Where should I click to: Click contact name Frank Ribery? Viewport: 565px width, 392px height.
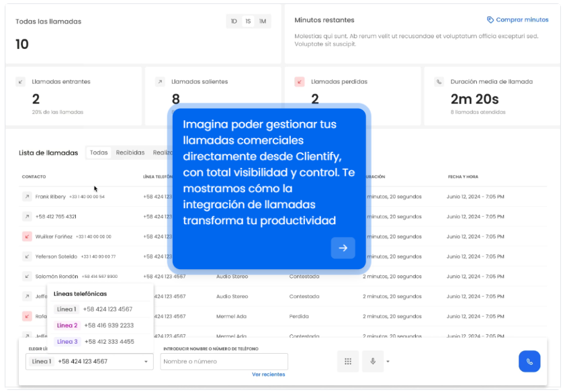[50, 197]
